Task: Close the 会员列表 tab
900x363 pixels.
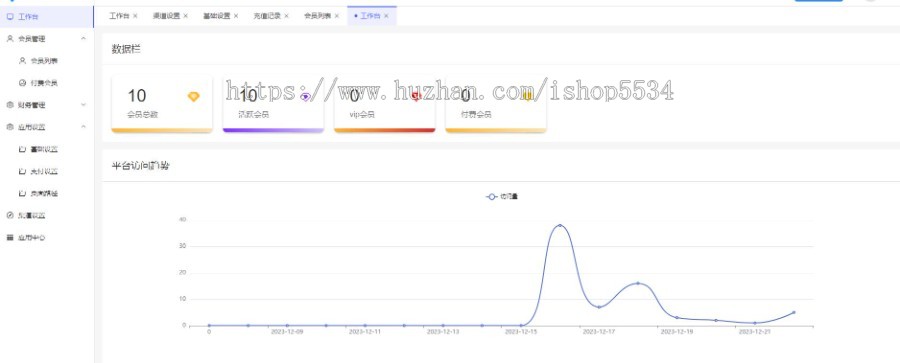Action: point(337,16)
